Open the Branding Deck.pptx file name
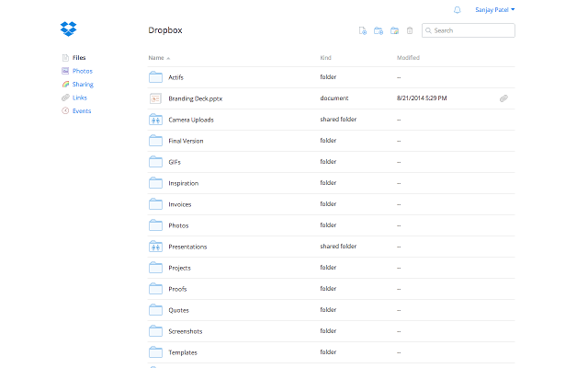 [196, 98]
